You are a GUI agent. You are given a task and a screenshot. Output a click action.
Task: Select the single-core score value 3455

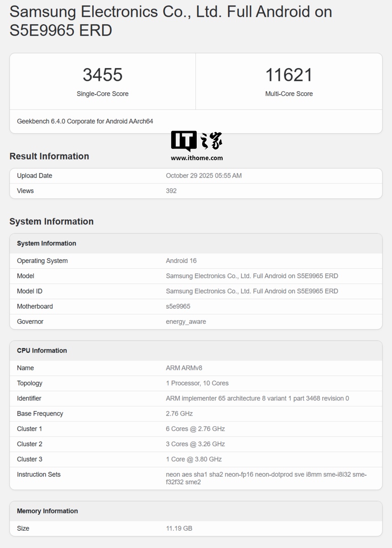click(103, 75)
